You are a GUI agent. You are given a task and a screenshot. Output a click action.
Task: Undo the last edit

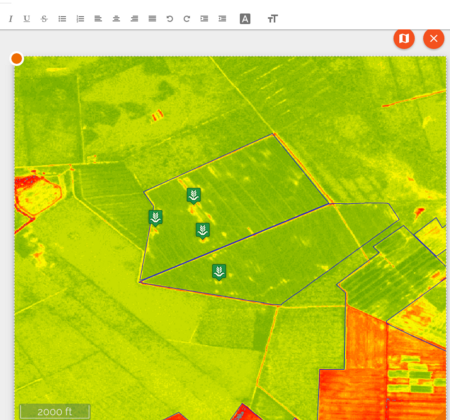pos(170,19)
